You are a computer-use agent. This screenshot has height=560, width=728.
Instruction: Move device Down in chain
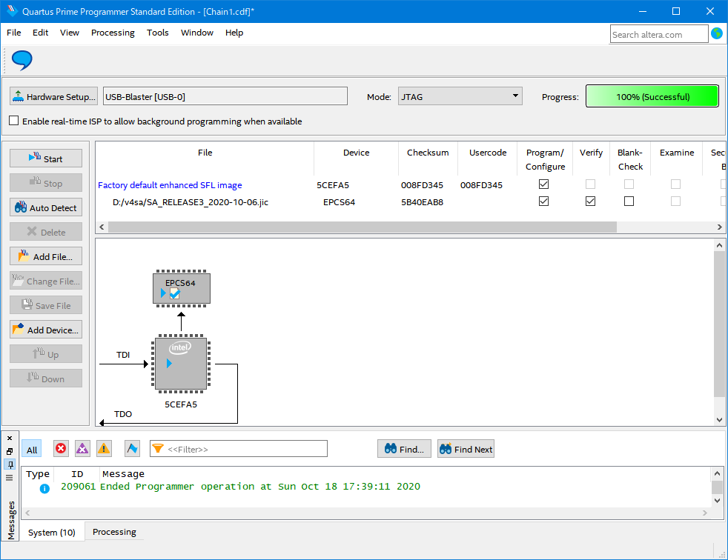click(x=46, y=379)
